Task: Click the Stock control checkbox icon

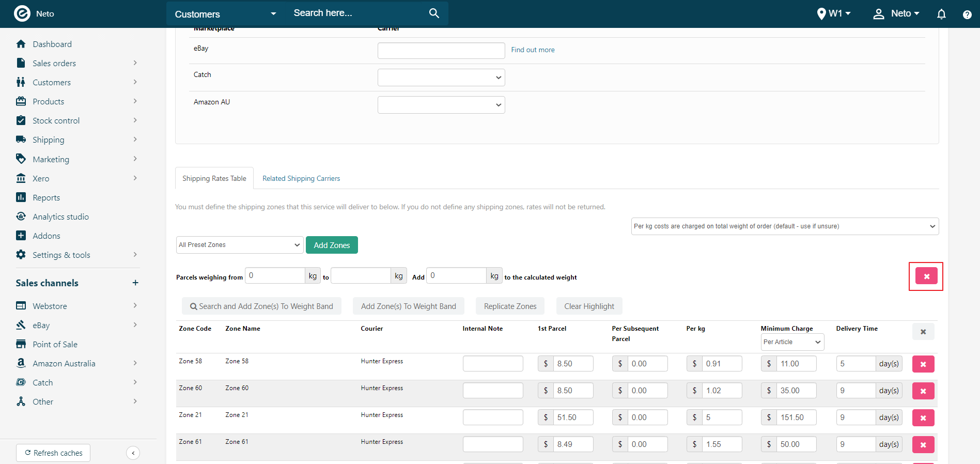Action: tap(21, 120)
